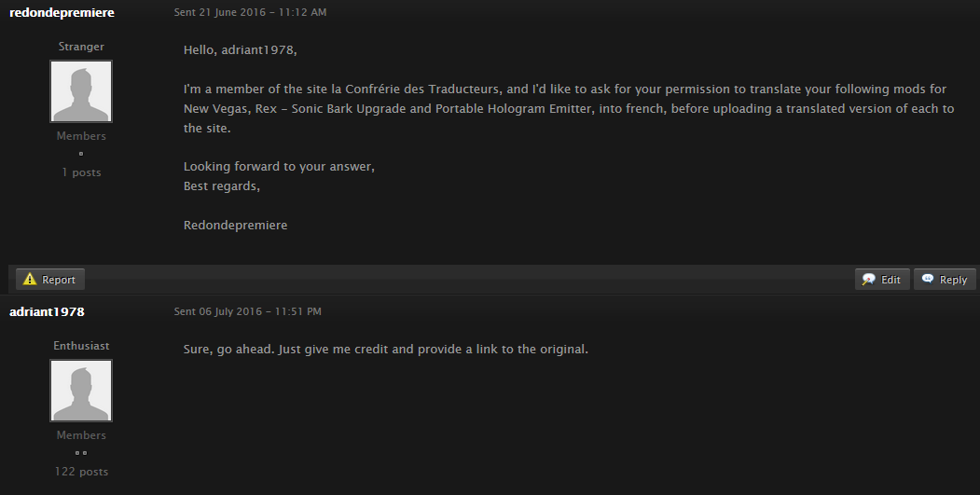The image size is (980, 495).
Task: Click the 'Hello, adriant1978,' greeting line
Action: pos(240,50)
